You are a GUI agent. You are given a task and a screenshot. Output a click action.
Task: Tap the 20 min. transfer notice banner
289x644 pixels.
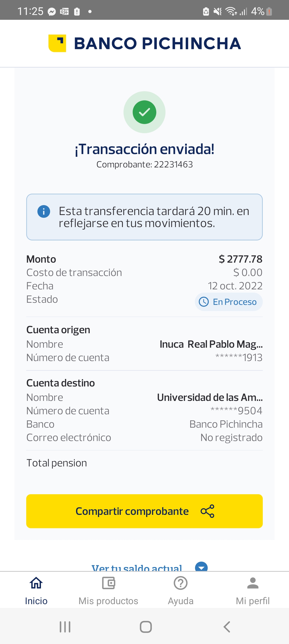tap(144, 217)
